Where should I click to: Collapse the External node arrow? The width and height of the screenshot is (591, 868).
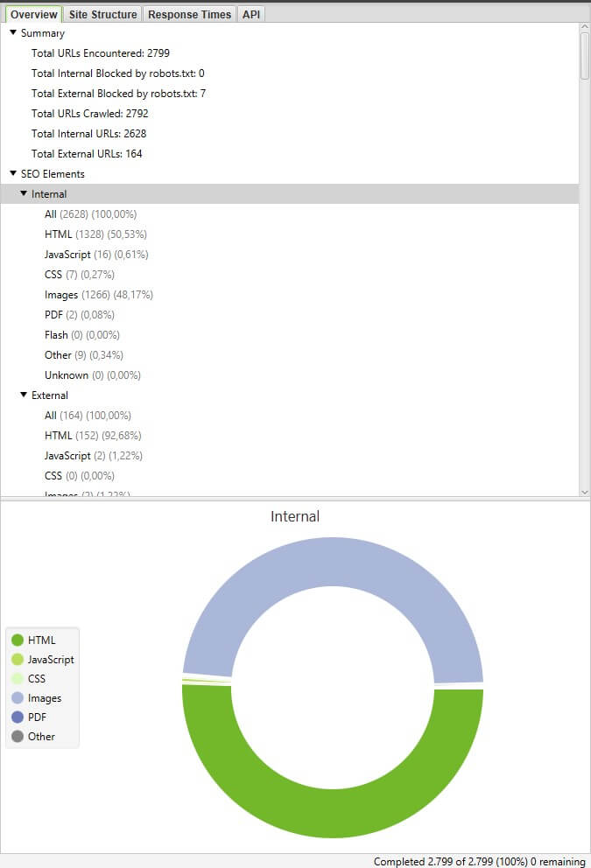point(24,395)
